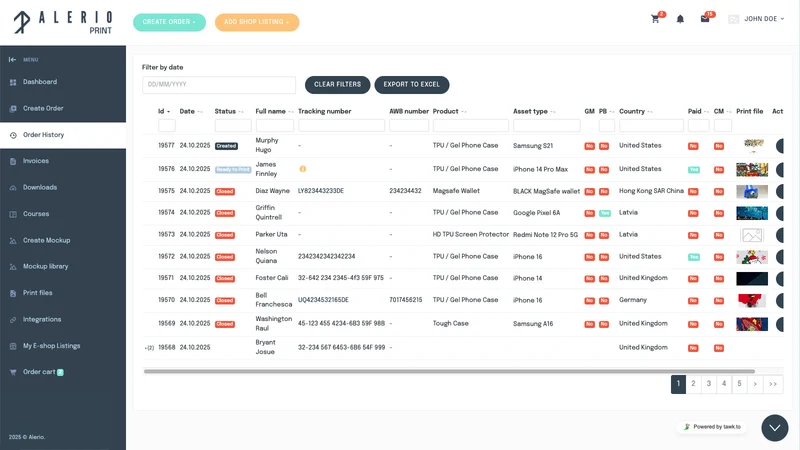
Task: Click the Courses sidebar icon
Action: 13,214
